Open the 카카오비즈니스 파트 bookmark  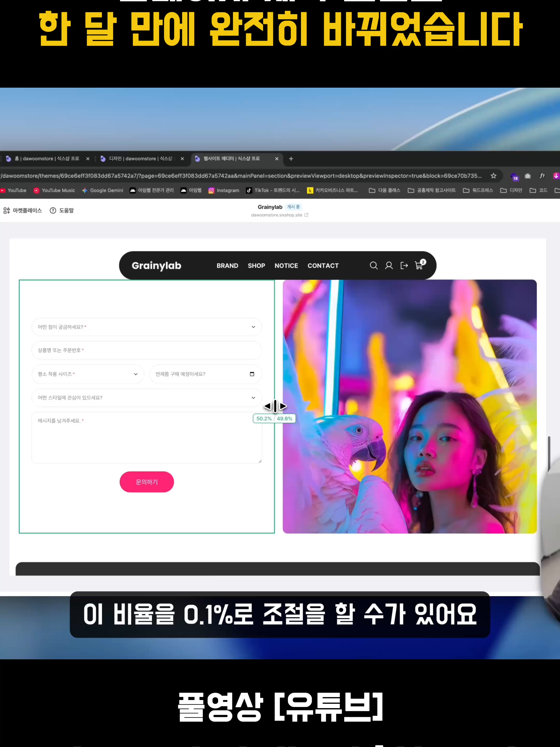pyautogui.click(x=332, y=190)
